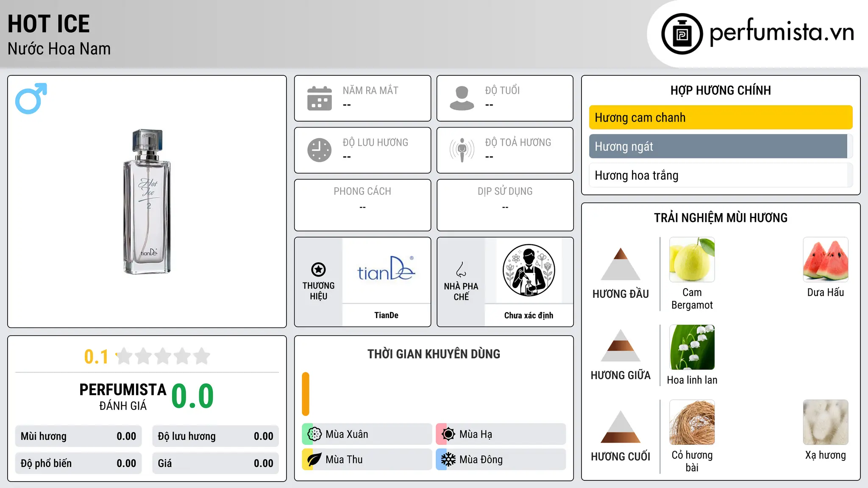This screenshot has height=488, width=868.
Task: Open the Hoa linh lan note image
Action: [692, 347]
